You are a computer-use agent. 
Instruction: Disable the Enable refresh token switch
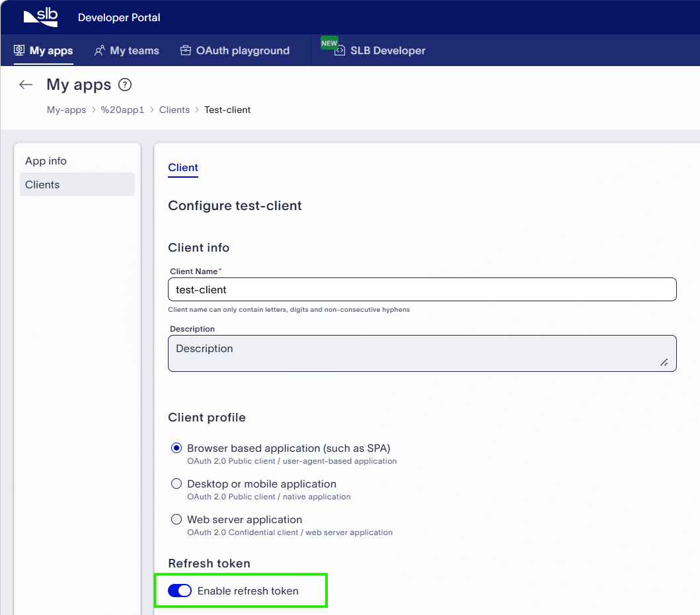[180, 591]
